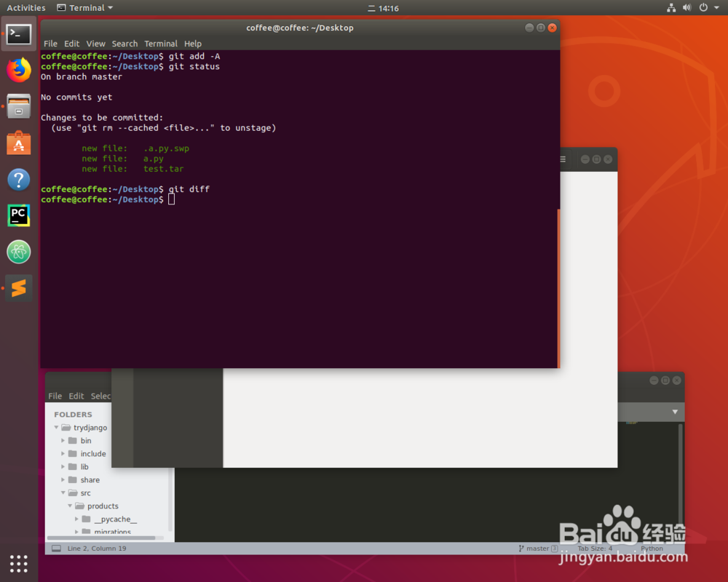Click the network icon in the top bar
This screenshot has height=582, width=728.
[671, 7]
